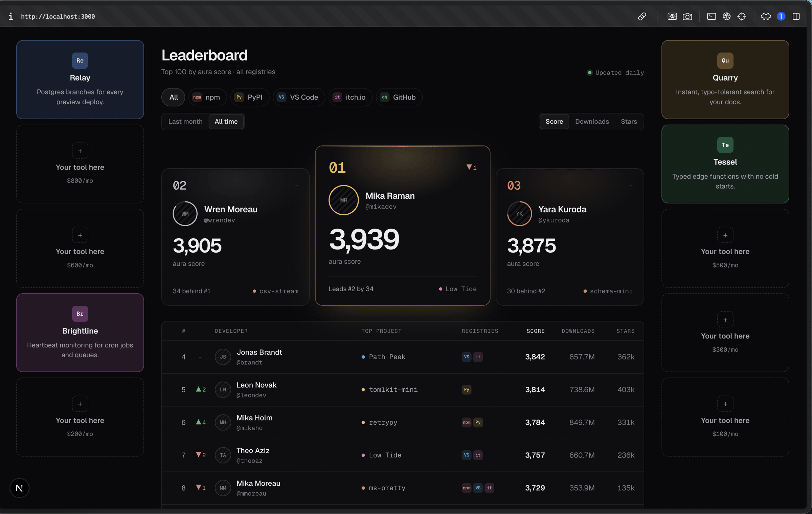Click the Updated daily status
Screen dimensions: 812x514
point(615,72)
